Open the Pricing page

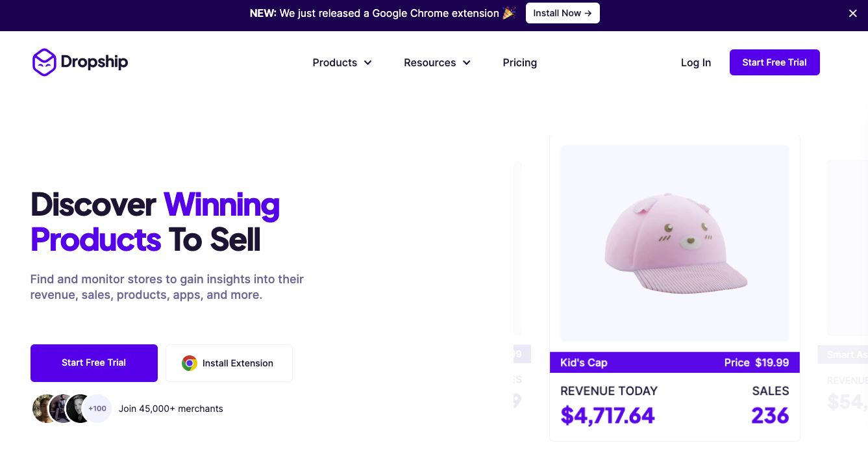point(519,62)
